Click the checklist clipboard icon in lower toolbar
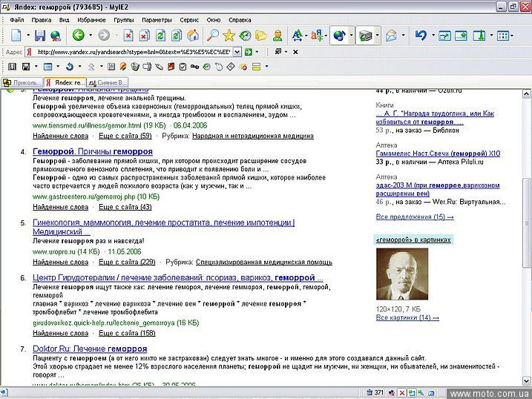 [183, 67]
